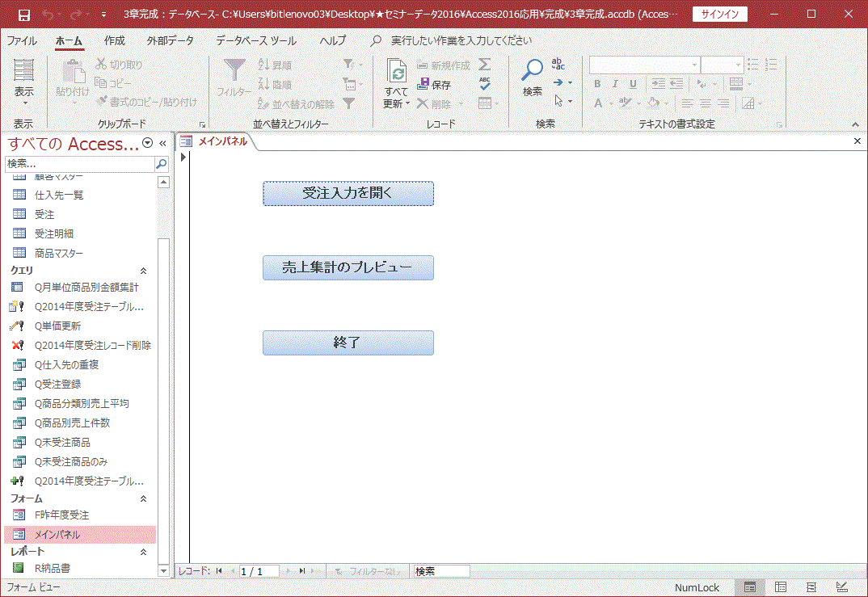
Task: Click 新規作成 new record
Action: [444, 65]
